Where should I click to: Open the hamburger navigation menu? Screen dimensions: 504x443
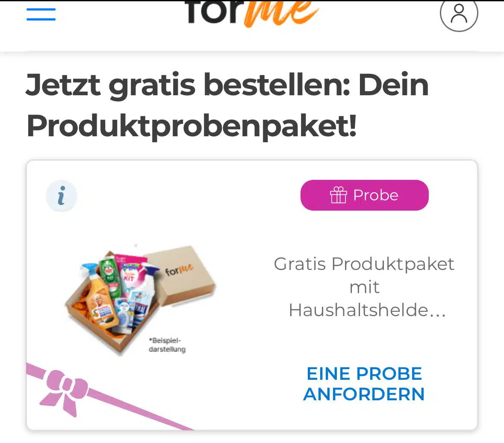[41, 14]
